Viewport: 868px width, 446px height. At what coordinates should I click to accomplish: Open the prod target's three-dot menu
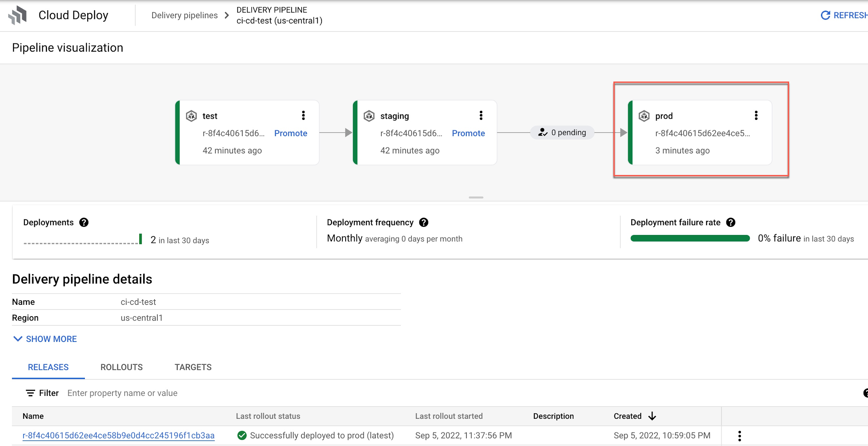click(756, 116)
